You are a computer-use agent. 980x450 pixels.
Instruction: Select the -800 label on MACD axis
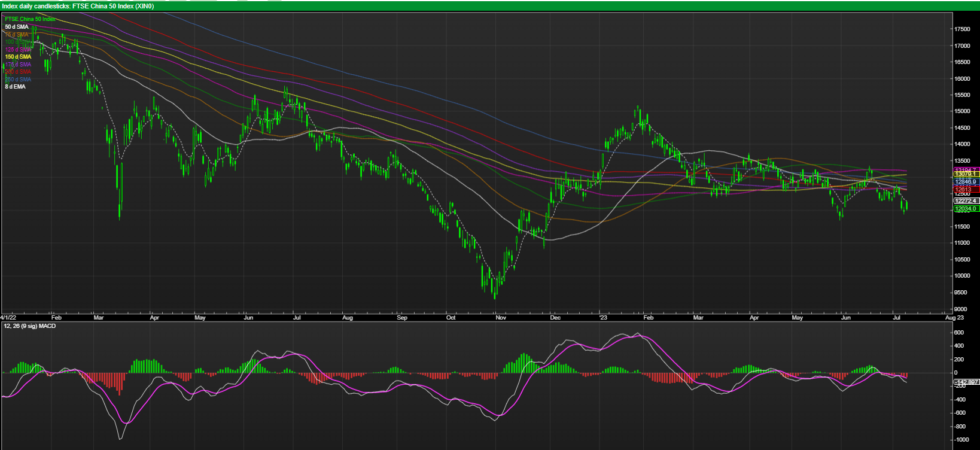(x=960, y=427)
